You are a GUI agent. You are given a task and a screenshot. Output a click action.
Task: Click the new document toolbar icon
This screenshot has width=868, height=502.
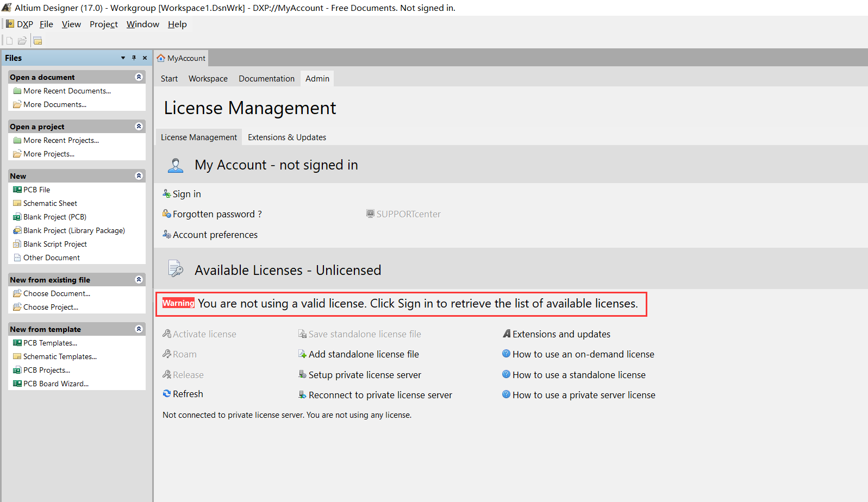9,41
